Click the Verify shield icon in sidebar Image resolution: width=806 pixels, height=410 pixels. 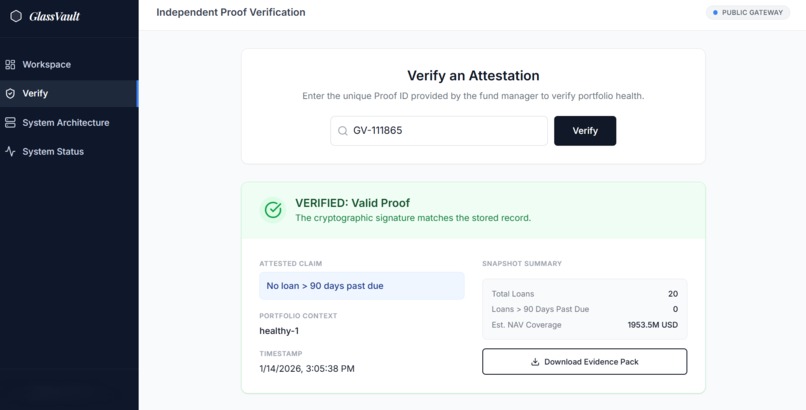[x=11, y=94]
